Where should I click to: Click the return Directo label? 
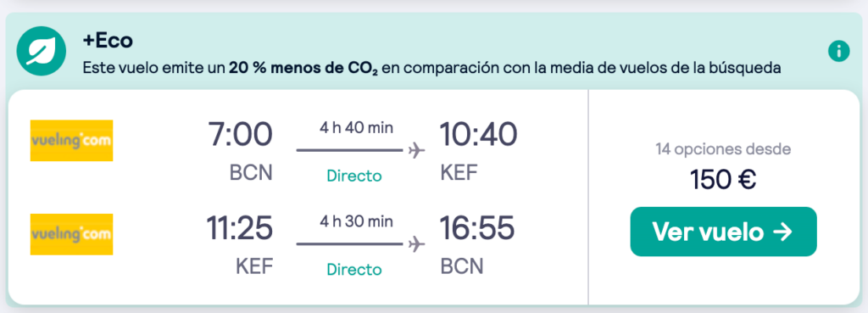point(354,270)
